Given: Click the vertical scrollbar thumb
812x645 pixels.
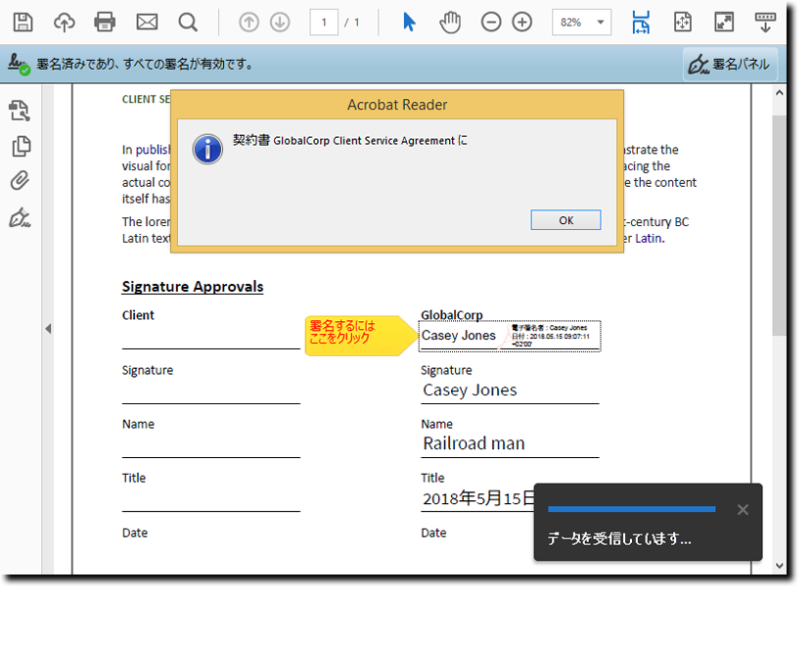Looking at the screenshot, I should (x=779, y=225).
